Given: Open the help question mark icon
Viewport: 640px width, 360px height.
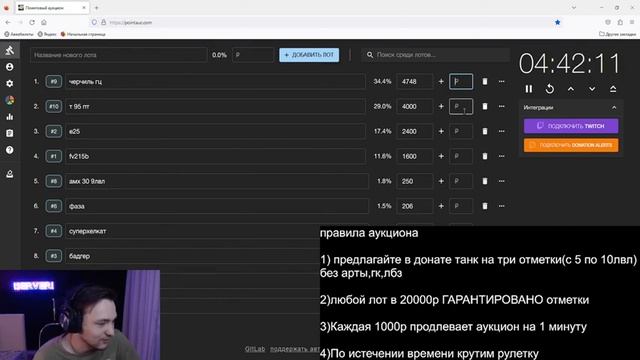Looking at the screenshot, I should point(10,150).
